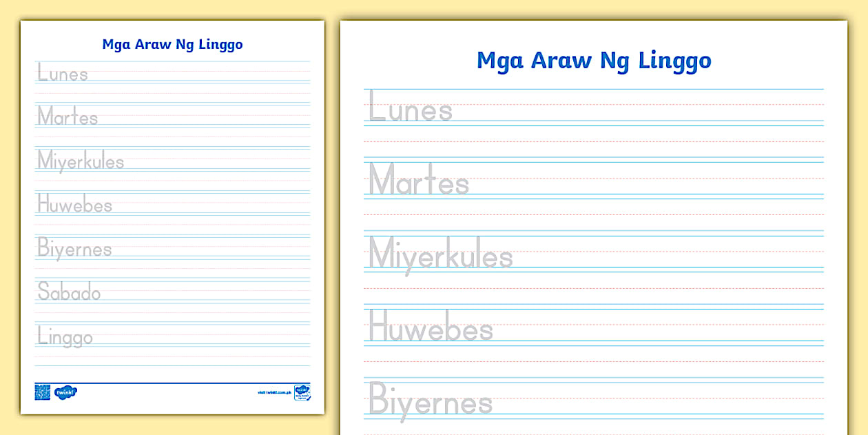Click the word Sabado on the left page
868x435 pixels.
click(69, 292)
